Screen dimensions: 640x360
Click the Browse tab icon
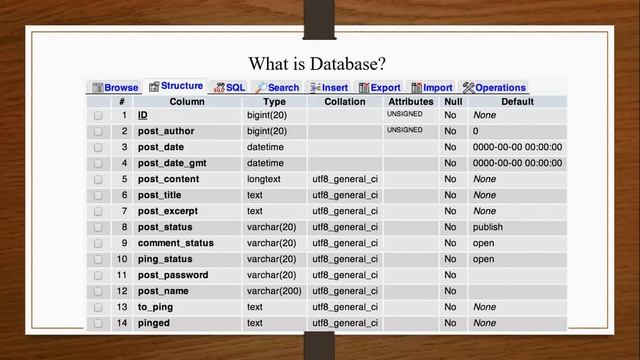click(x=98, y=88)
